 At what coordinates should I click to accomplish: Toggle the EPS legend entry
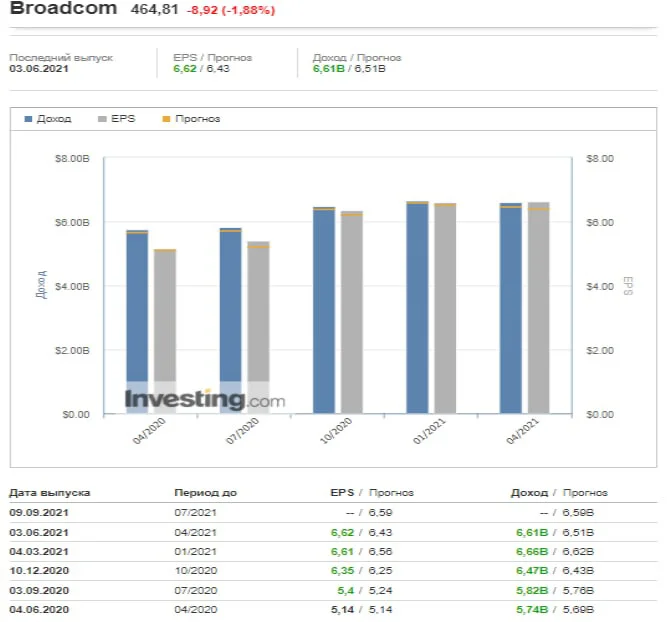coord(117,119)
